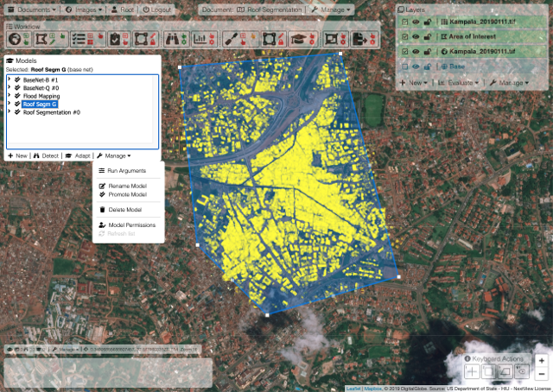The height and width of the screenshot is (392, 553).
Task: Click the Detect button under Models
Action: [47, 155]
